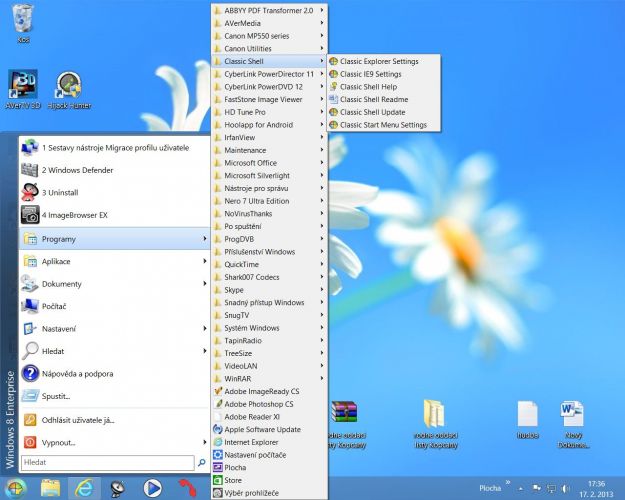Open the migration profile tool entry
The image size is (625, 500).
coord(115,148)
